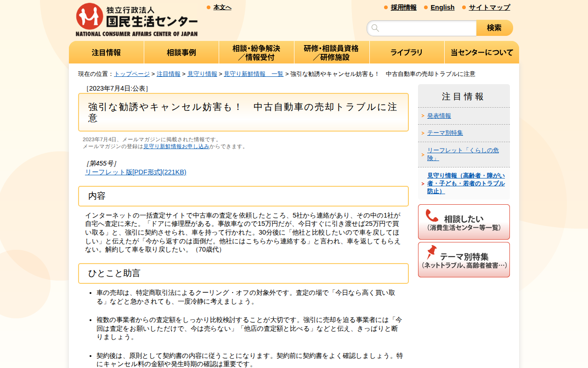
Task: Switch to the English site link
Action: (x=442, y=7)
